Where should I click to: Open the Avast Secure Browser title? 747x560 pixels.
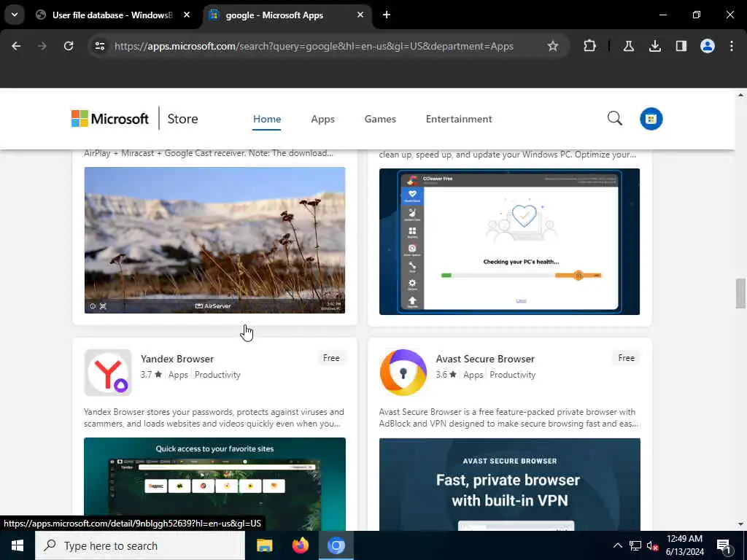coord(485,359)
